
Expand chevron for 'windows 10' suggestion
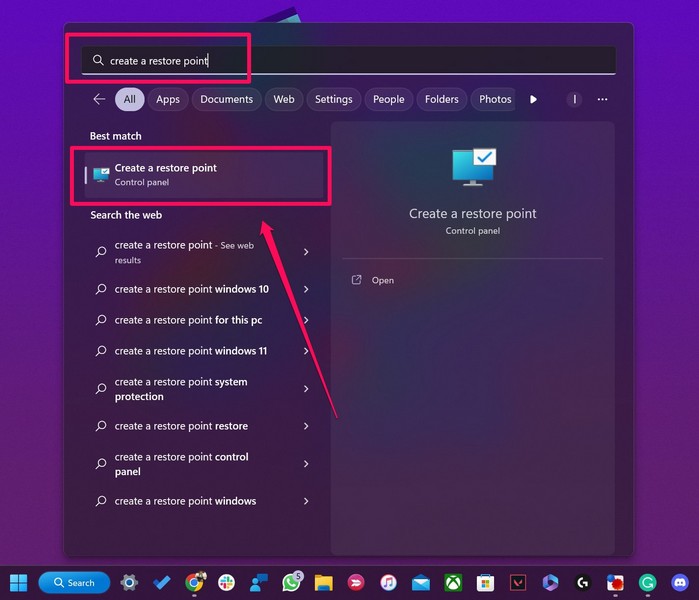306,289
